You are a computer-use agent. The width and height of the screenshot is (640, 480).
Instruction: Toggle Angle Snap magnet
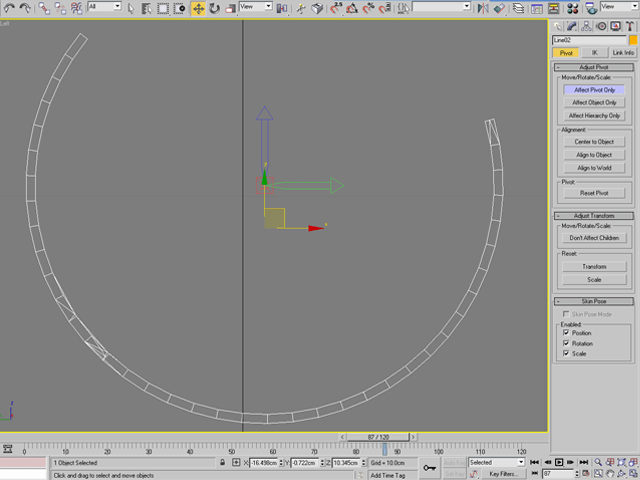pos(352,8)
